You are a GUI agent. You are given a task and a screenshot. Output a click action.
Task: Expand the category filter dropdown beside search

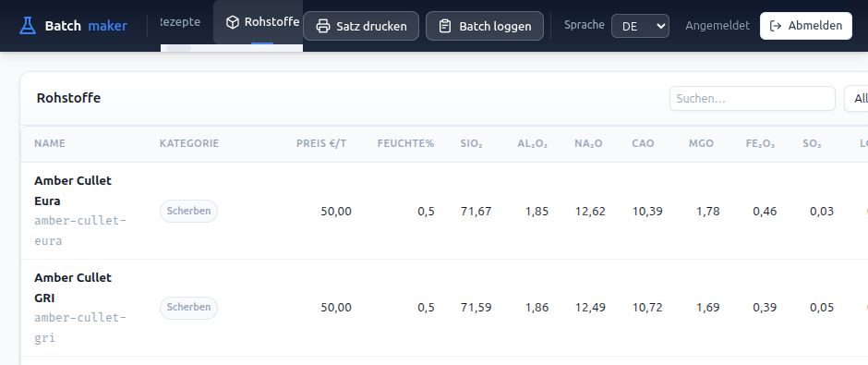pos(856,99)
